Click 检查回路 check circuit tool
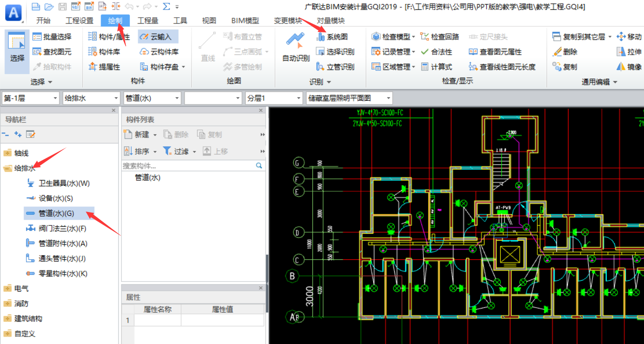644x344 pixels. [440, 37]
